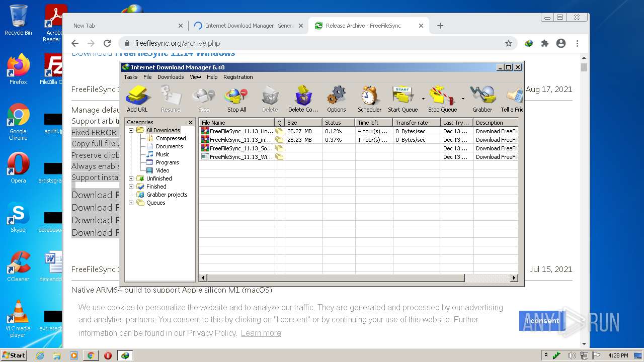This screenshot has width=644, height=362.
Task: Select FreeFileSync_11.13_m... download row
Action: click(359, 139)
